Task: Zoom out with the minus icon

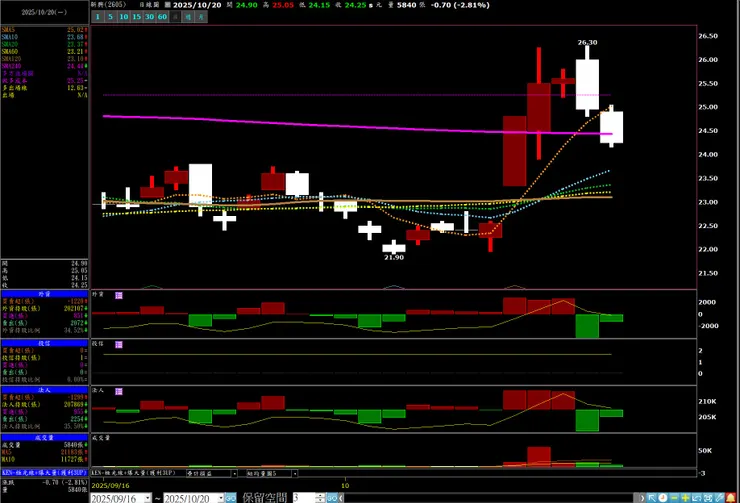Action: click(x=674, y=498)
